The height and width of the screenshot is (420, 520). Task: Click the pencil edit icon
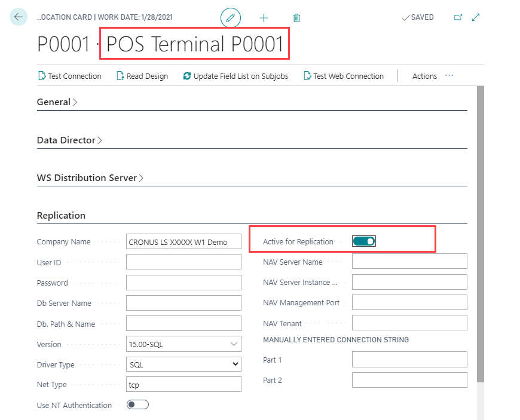click(x=231, y=18)
